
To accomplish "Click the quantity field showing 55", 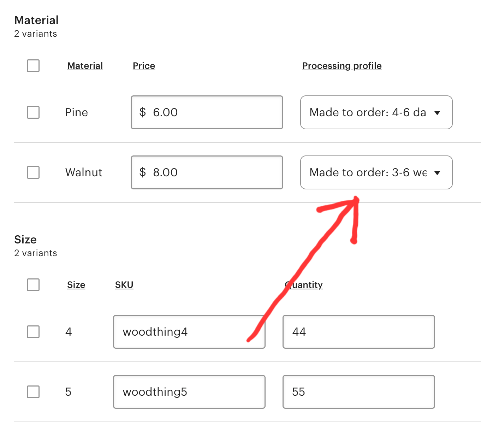I will pyautogui.click(x=358, y=392).
